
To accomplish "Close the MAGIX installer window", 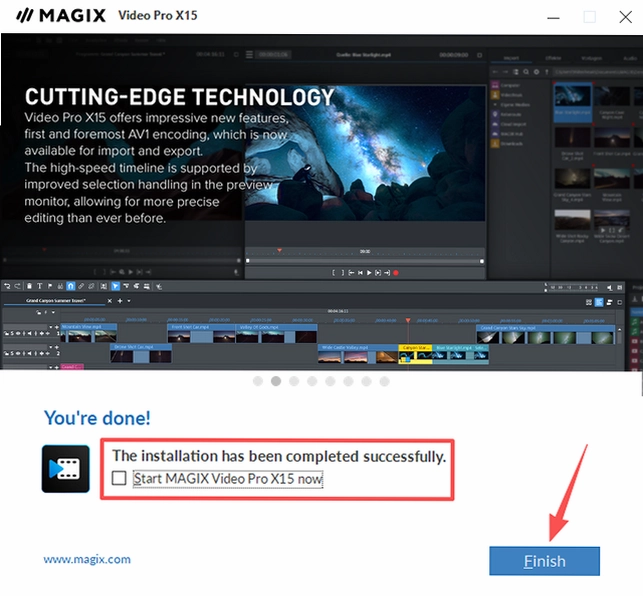I will click(625, 17).
